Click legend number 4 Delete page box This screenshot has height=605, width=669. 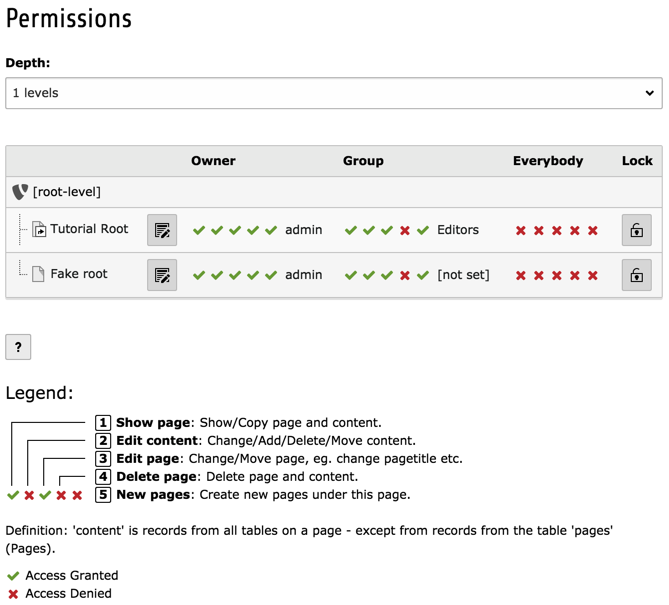103,477
